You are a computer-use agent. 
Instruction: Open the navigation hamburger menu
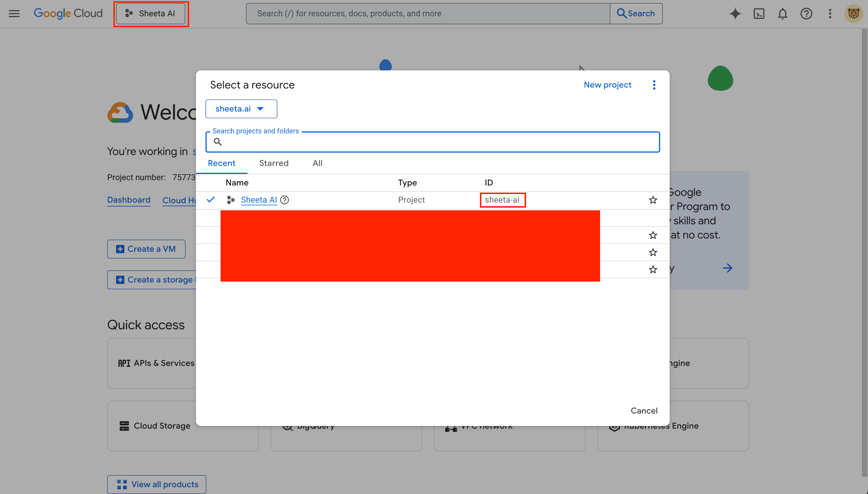coord(14,13)
